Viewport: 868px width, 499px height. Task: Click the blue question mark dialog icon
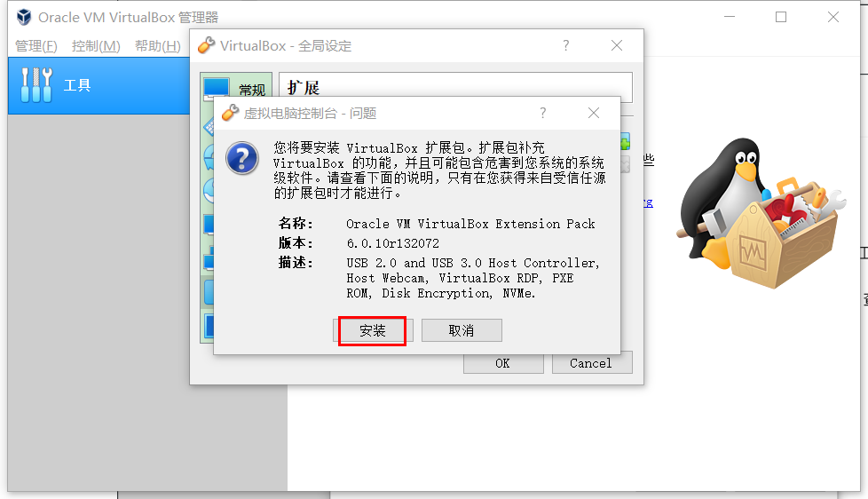pos(242,158)
